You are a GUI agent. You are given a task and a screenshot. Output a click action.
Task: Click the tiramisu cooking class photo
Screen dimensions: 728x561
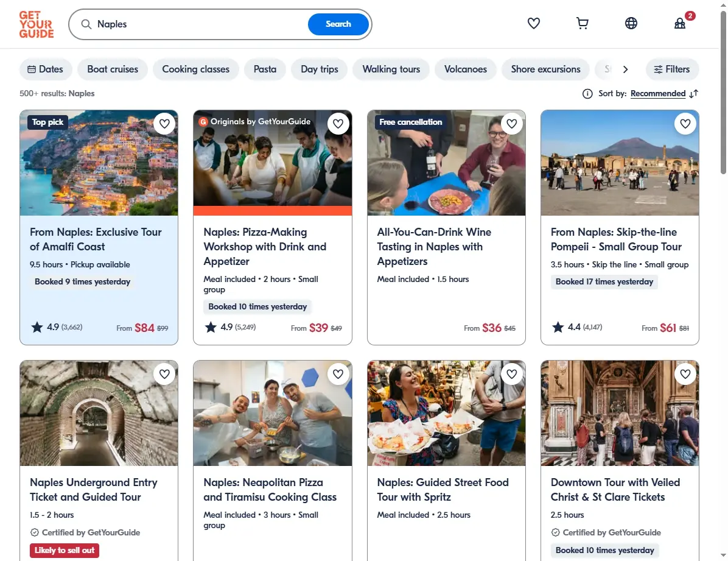click(x=273, y=413)
